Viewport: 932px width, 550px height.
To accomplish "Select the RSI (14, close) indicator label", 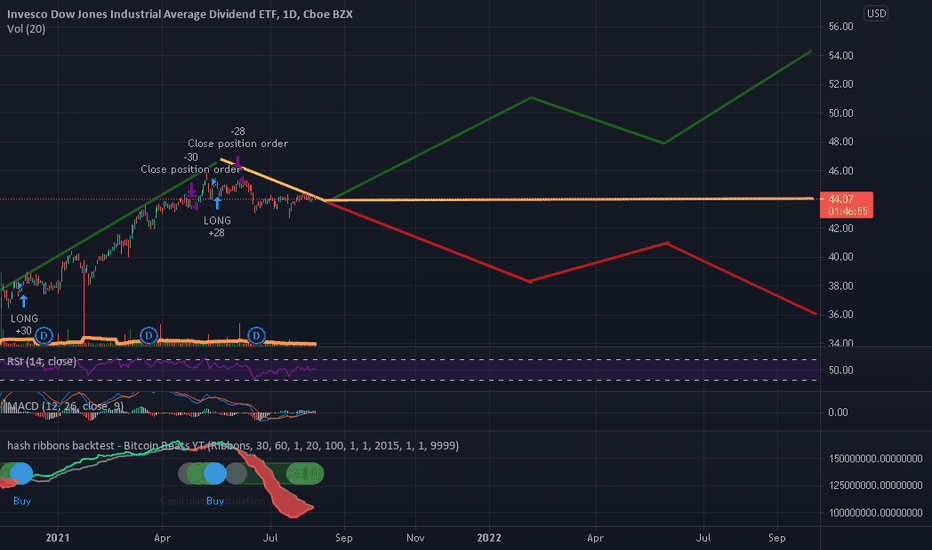I will pyautogui.click(x=42, y=362).
